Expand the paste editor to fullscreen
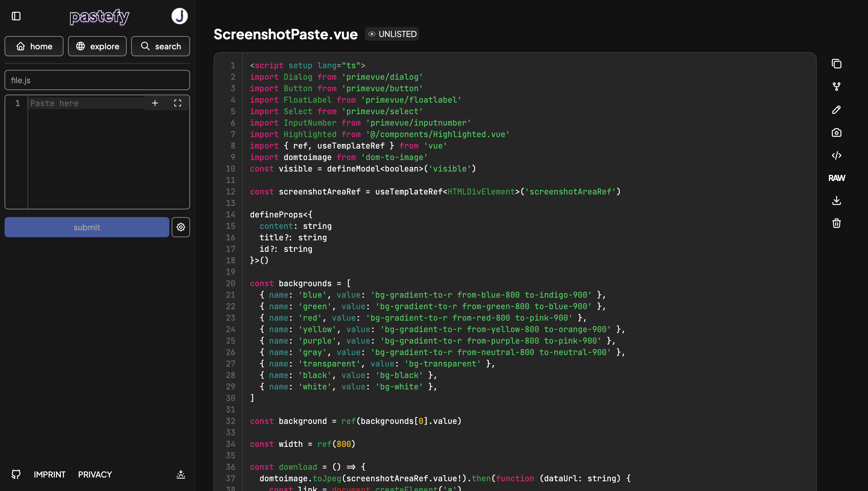The width and height of the screenshot is (868, 491). (x=177, y=103)
